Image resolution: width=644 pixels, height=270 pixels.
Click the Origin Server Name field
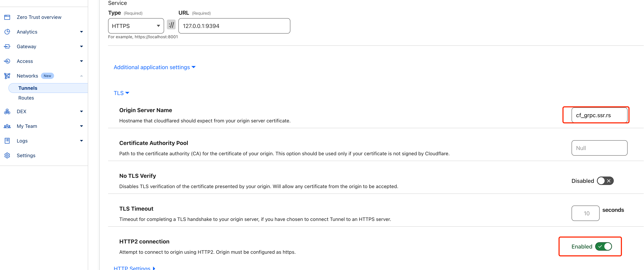599,115
